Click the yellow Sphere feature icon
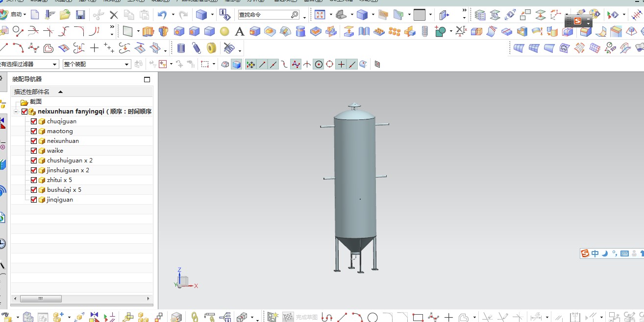 coord(224,32)
